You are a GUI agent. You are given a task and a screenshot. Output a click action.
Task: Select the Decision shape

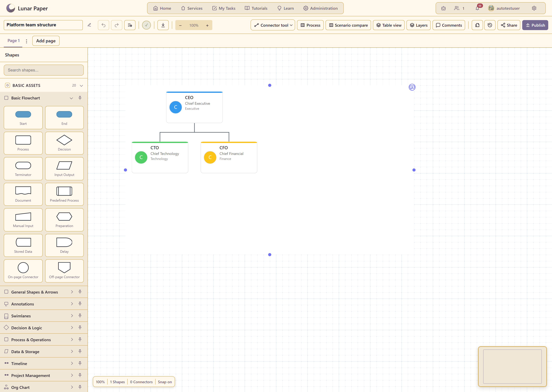coord(64,143)
